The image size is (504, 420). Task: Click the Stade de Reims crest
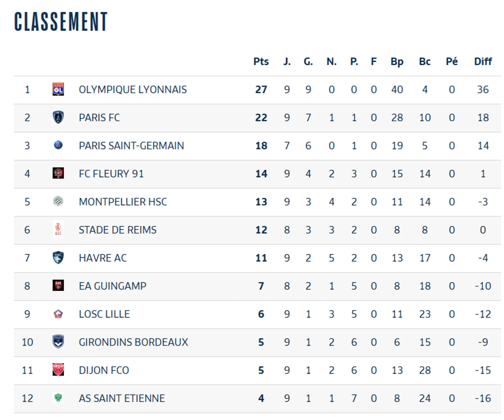tap(58, 230)
